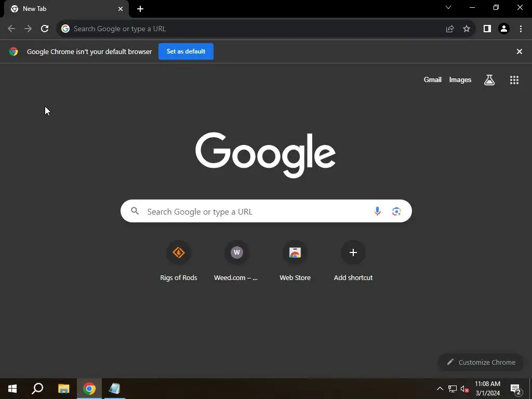Click the Google icon in the address bar
Image resolution: width=532 pixels, height=399 pixels.
click(x=65, y=29)
